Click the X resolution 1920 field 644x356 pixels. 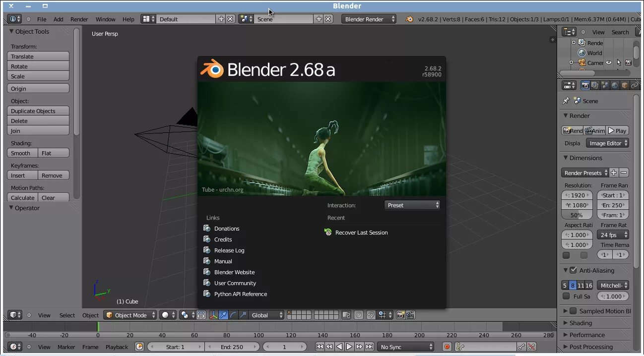tap(577, 195)
